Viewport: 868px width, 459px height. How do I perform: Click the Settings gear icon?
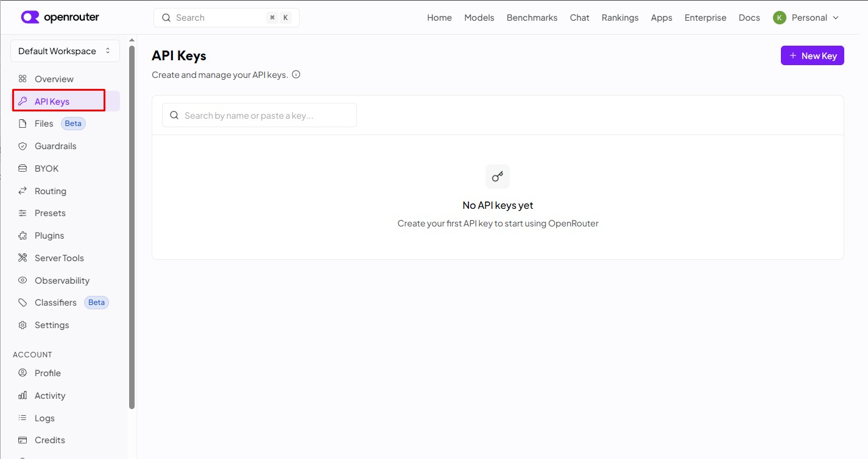(23, 325)
